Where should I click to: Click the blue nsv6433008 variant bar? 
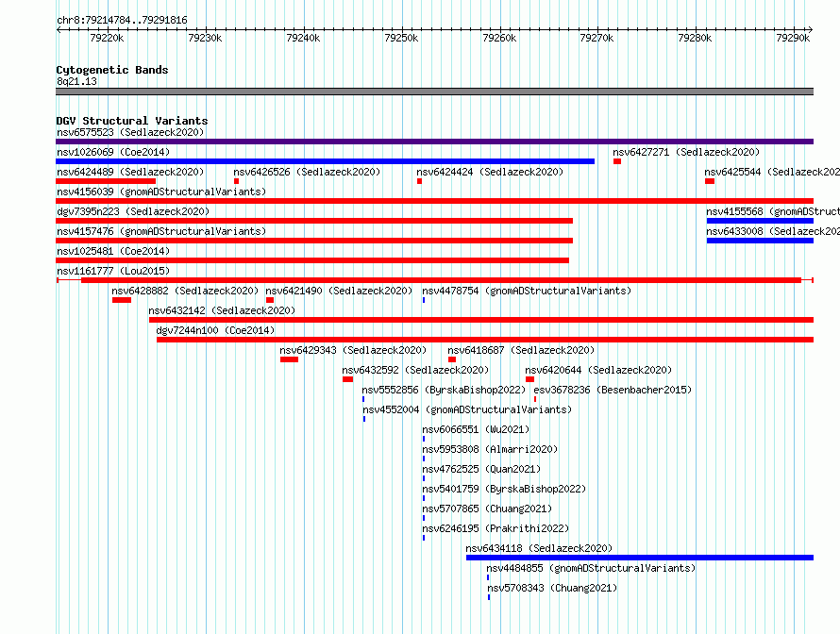pyautogui.click(x=760, y=241)
